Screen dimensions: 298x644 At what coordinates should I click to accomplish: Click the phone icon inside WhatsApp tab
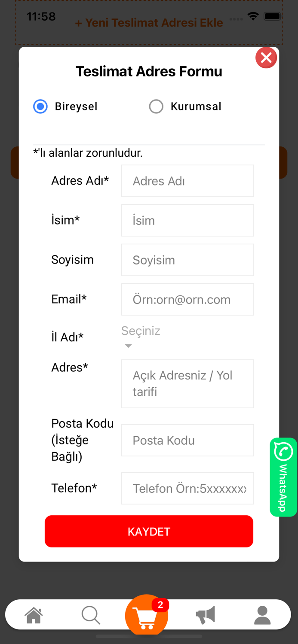pyautogui.click(x=283, y=452)
